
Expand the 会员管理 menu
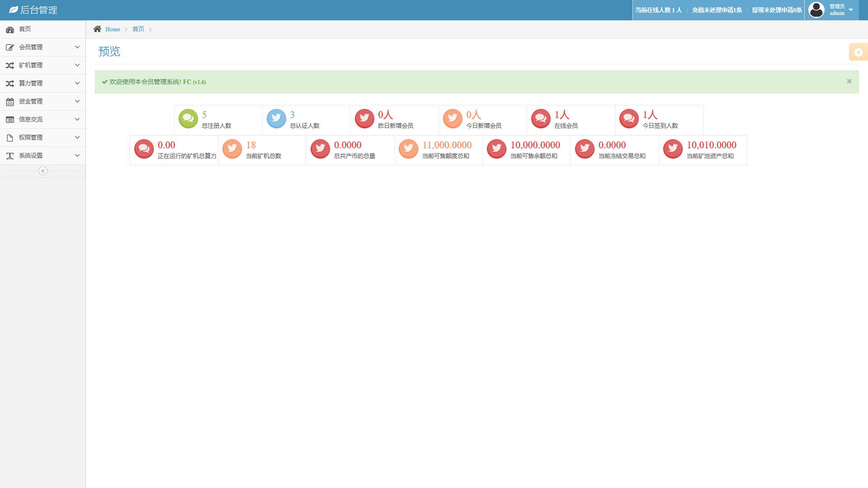point(43,47)
